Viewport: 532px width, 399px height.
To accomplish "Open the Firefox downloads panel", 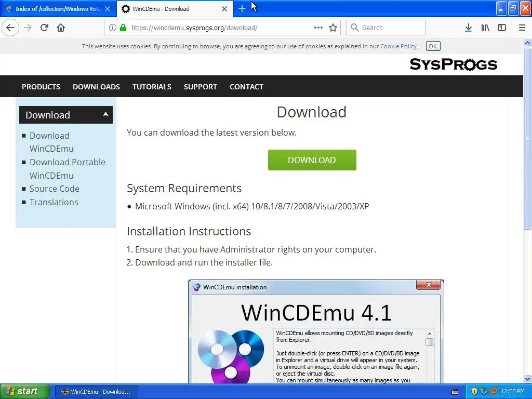I will (x=468, y=28).
